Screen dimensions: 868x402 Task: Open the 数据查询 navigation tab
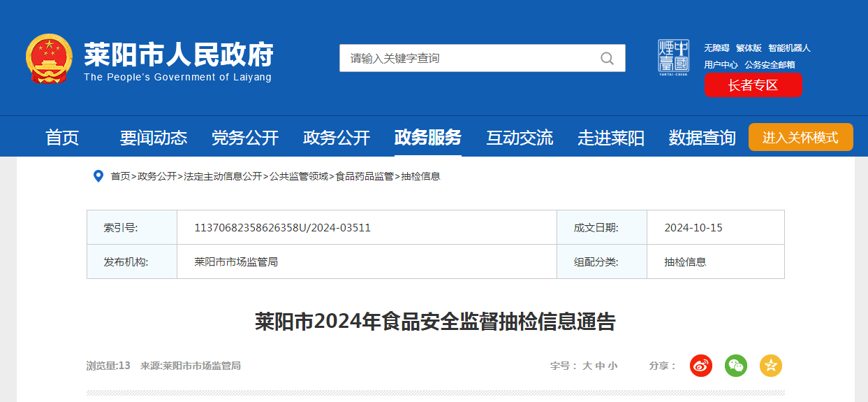click(x=703, y=138)
